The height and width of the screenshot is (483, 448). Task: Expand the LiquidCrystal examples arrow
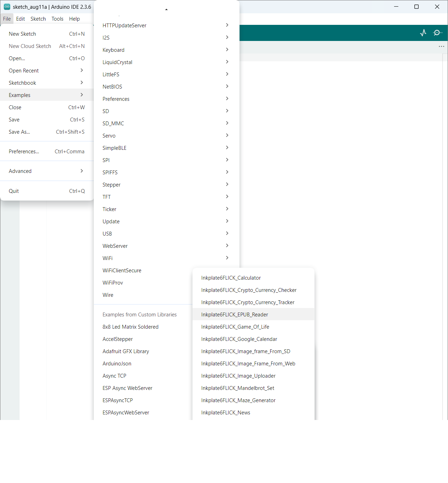[227, 62]
